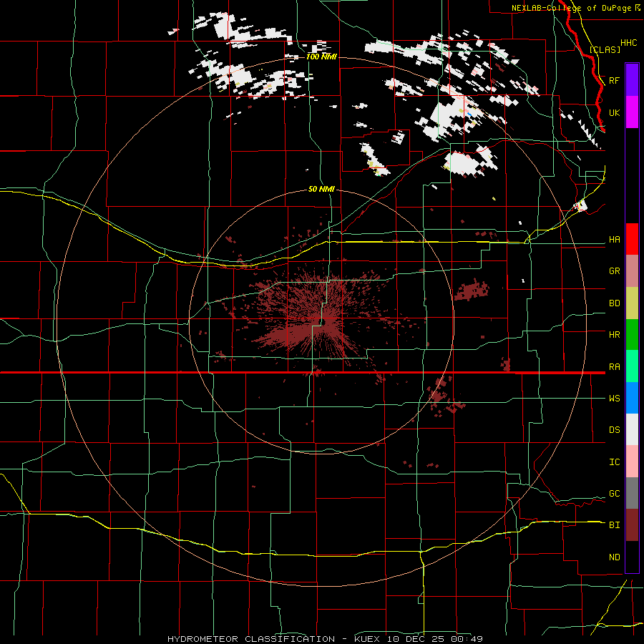Click the BI brown legend swatch

coord(632,525)
